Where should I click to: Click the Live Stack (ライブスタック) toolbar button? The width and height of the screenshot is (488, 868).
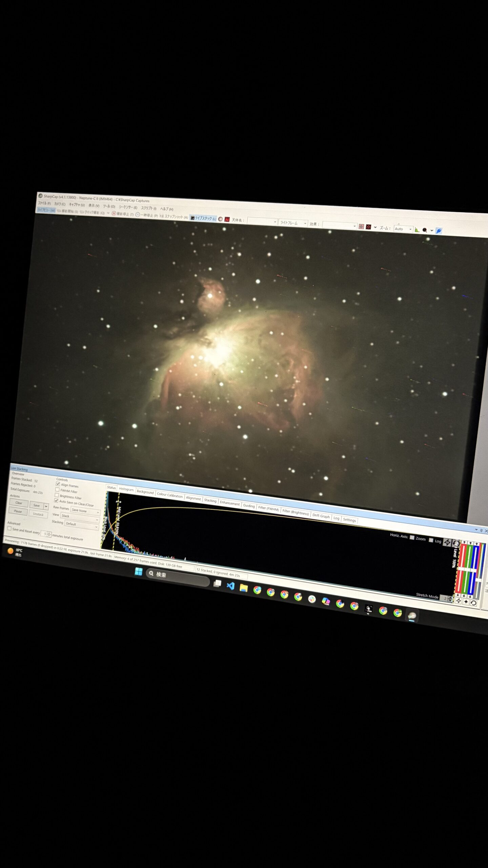203,218
